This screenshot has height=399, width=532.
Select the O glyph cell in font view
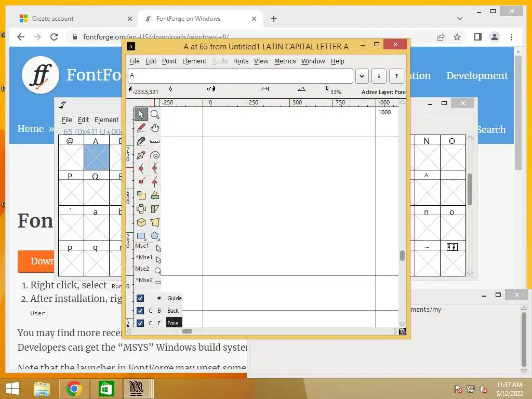[x=453, y=157]
